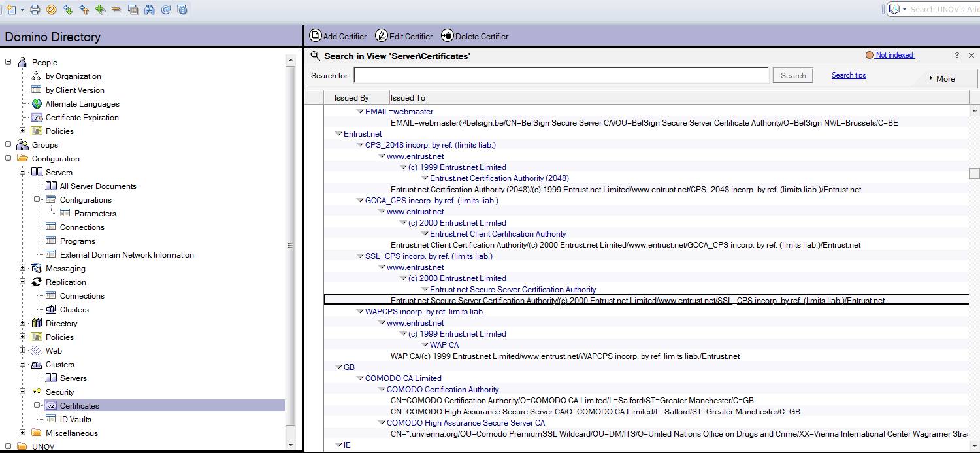Click the orange Stop toolbar icon
The height and width of the screenshot is (453, 980).
(x=52, y=9)
